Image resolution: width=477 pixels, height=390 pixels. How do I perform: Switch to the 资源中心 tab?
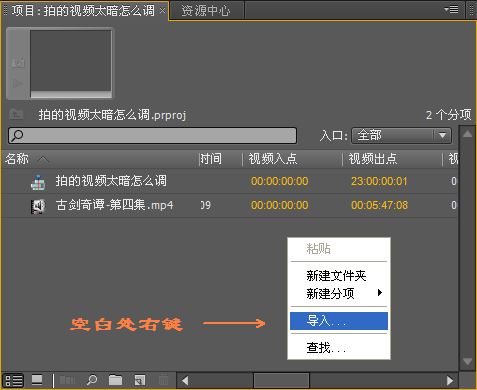206,11
